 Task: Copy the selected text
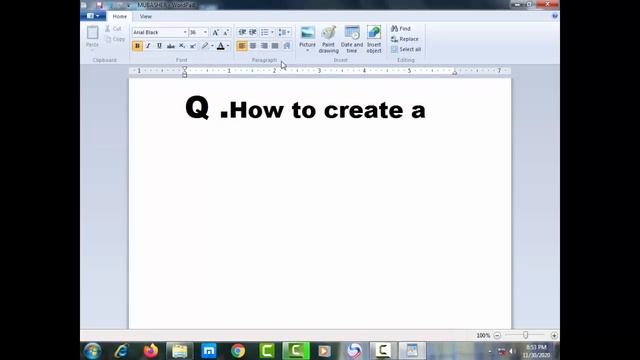[x=115, y=39]
